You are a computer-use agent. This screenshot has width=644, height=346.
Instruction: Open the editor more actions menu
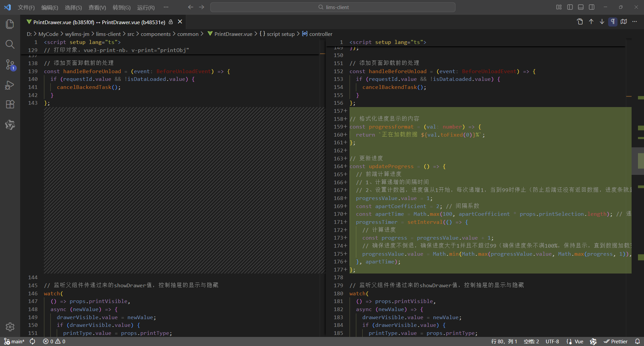(x=635, y=21)
